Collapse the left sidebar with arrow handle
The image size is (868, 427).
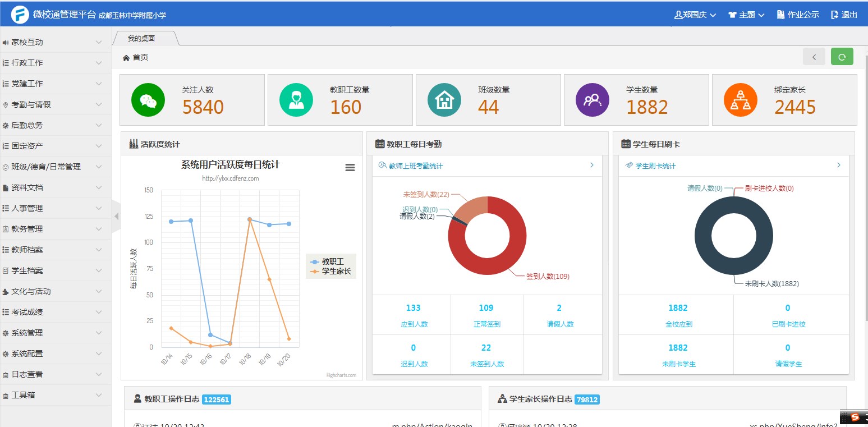[116, 216]
